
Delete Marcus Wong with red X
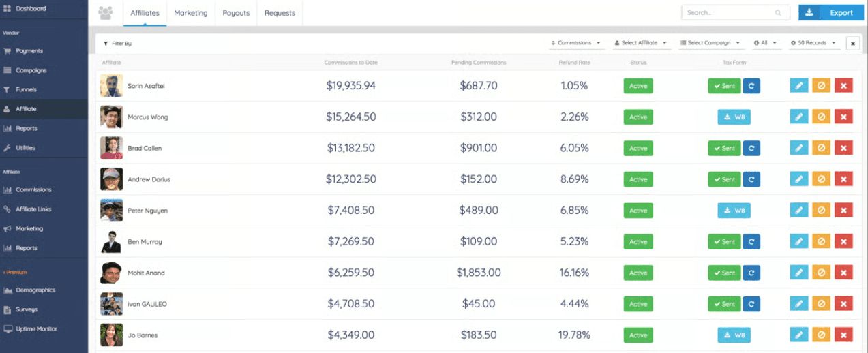tap(843, 117)
